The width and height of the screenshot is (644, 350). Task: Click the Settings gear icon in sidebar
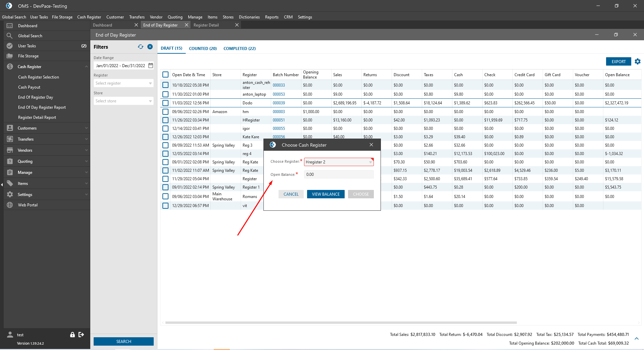tap(10, 195)
